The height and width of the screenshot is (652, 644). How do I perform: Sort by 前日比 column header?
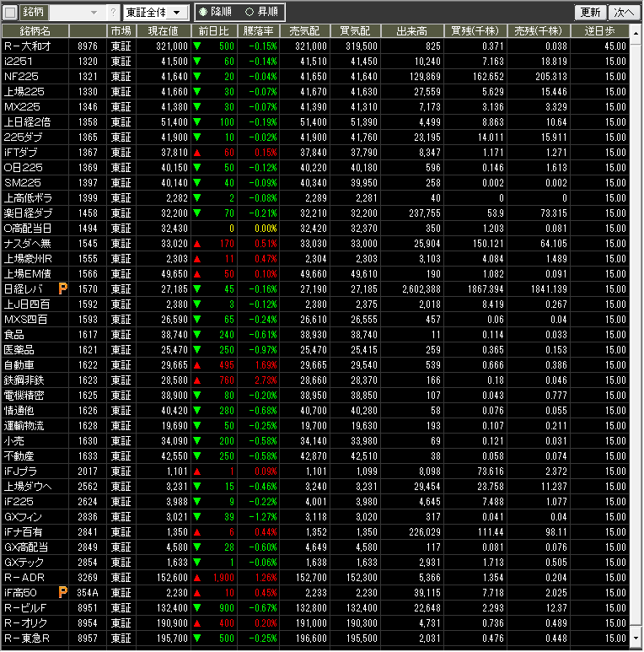(214, 30)
